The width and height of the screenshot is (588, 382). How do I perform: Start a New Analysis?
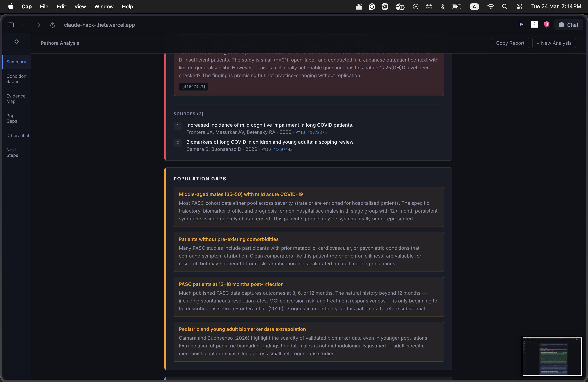point(554,43)
